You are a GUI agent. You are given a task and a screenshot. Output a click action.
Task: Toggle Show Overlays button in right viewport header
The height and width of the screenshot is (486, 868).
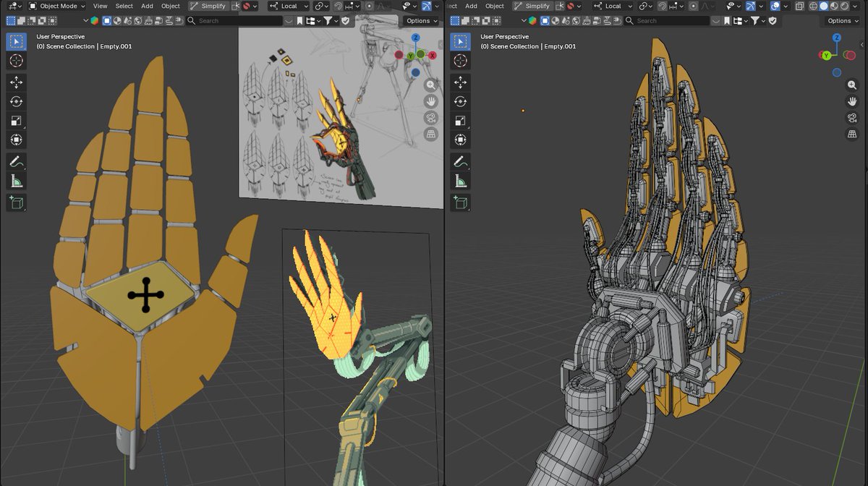point(775,6)
